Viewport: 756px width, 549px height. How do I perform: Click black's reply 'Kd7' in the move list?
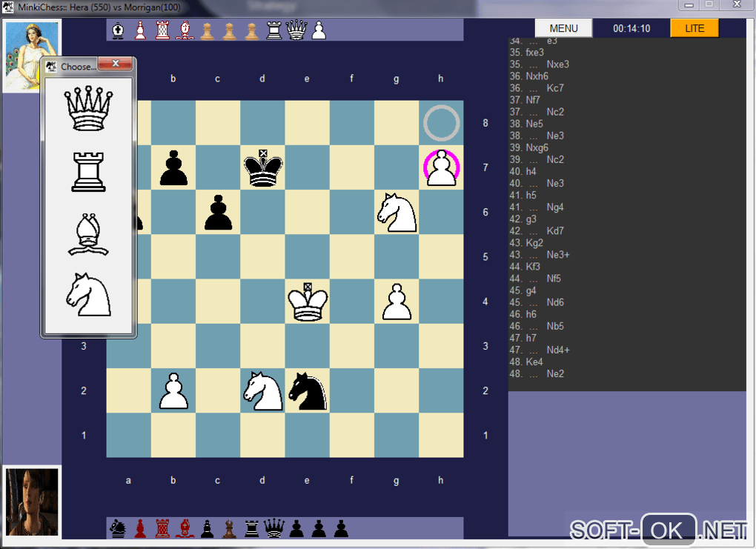[x=555, y=231]
